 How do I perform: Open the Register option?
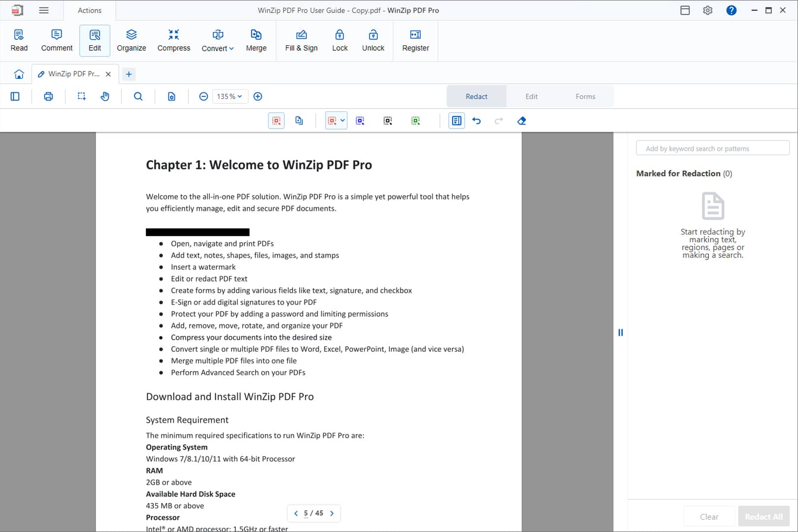416,40
